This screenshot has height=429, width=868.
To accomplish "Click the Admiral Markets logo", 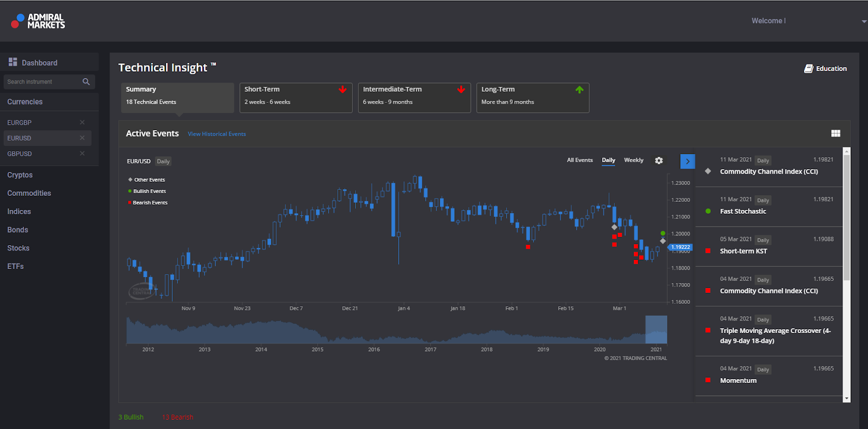I will (38, 21).
